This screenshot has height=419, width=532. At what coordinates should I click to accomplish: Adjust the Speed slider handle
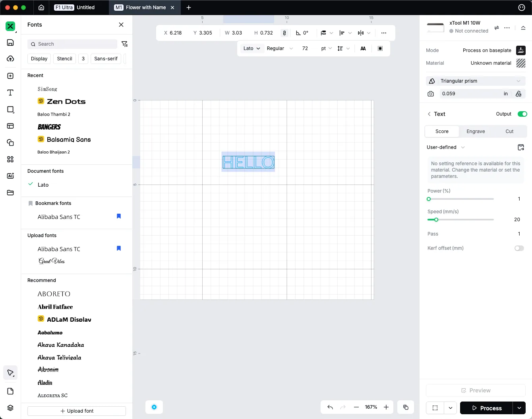tap(436, 220)
